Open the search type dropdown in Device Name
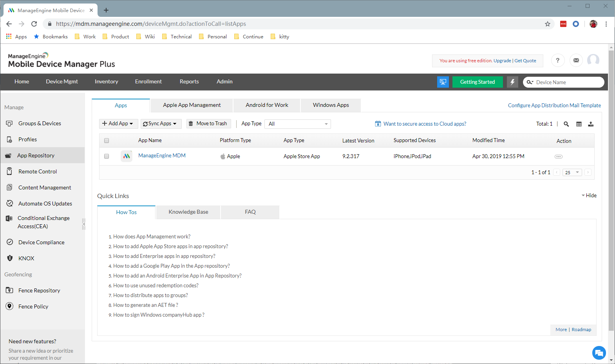 [530, 82]
